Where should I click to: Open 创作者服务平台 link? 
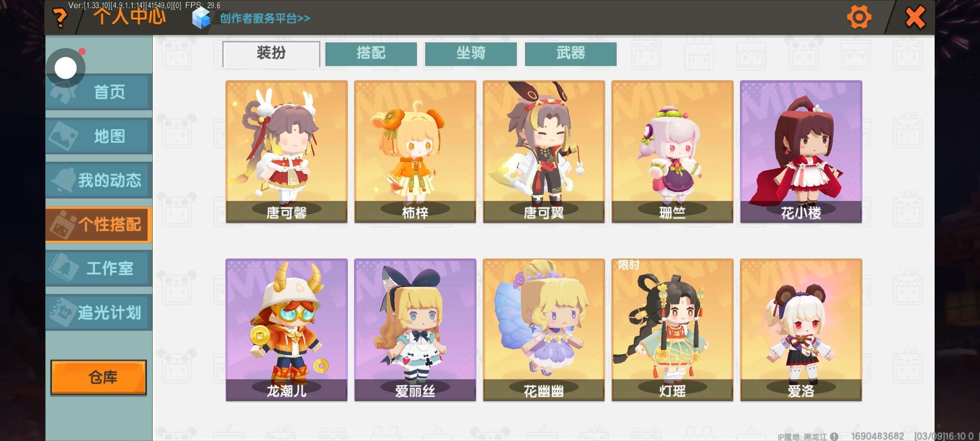point(265,18)
